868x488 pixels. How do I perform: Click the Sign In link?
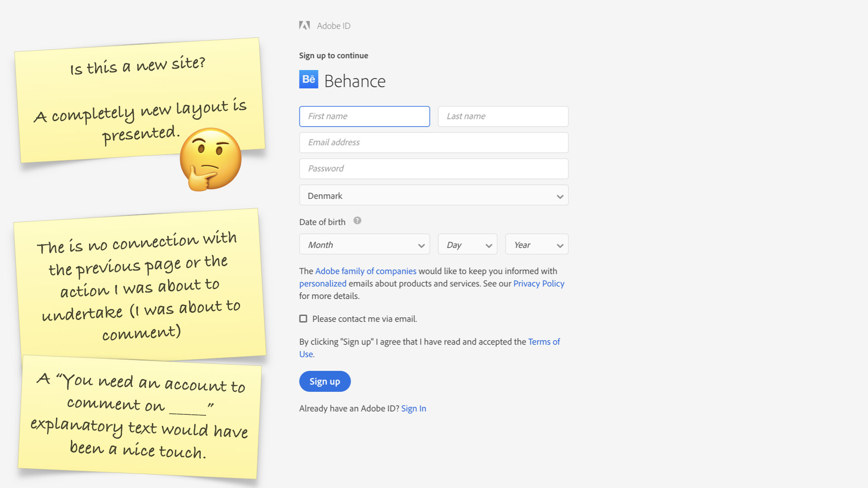(413, 408)
